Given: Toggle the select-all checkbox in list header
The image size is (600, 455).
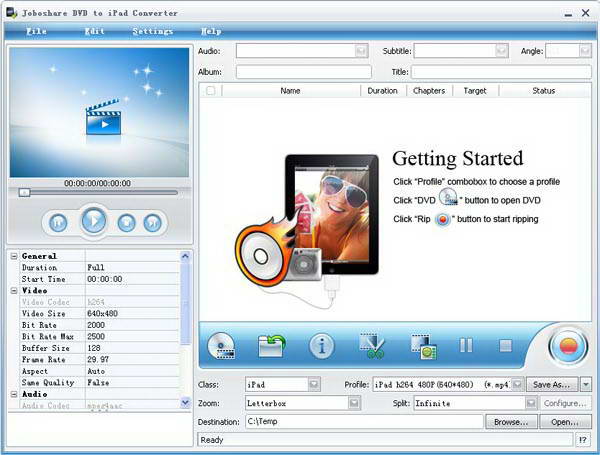Looking at the screenshot, I should point(210,91).
